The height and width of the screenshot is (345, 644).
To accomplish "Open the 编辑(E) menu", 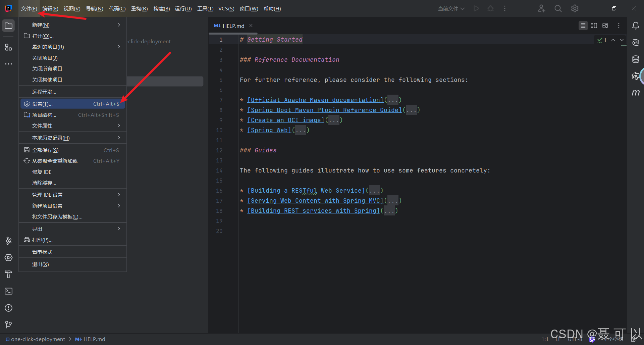I will 50,9.
